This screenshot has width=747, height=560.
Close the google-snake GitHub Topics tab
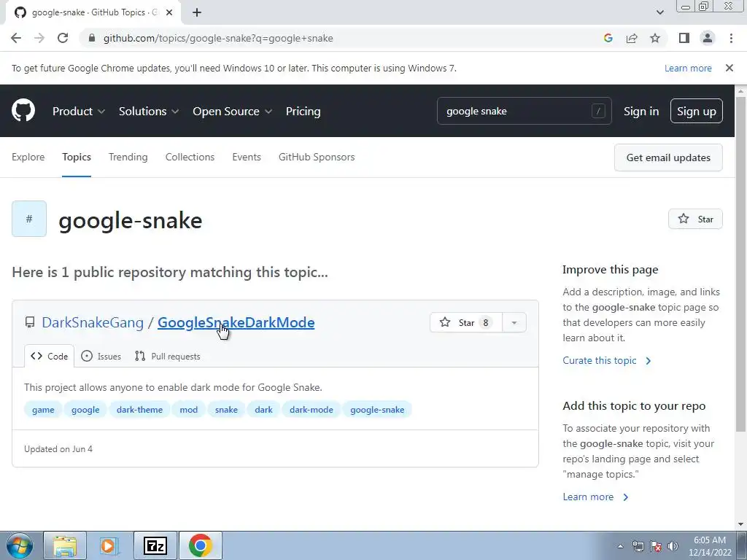click(x=169, y=12)
